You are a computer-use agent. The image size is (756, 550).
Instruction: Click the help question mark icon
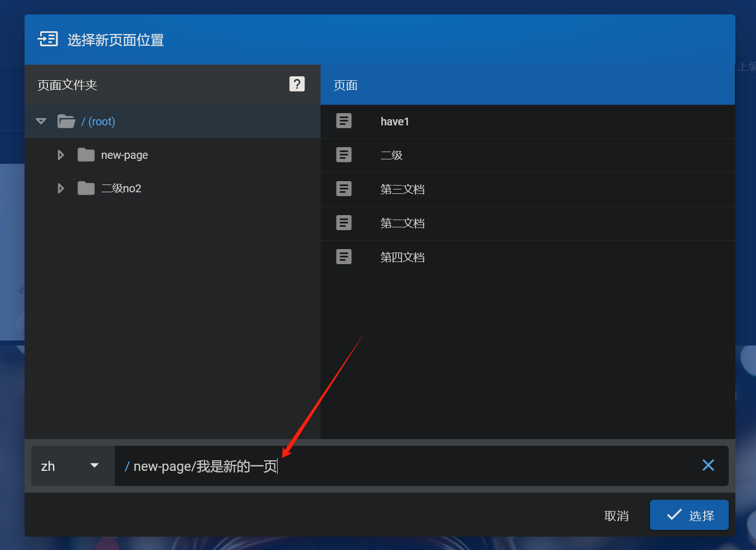pos(297,84)
